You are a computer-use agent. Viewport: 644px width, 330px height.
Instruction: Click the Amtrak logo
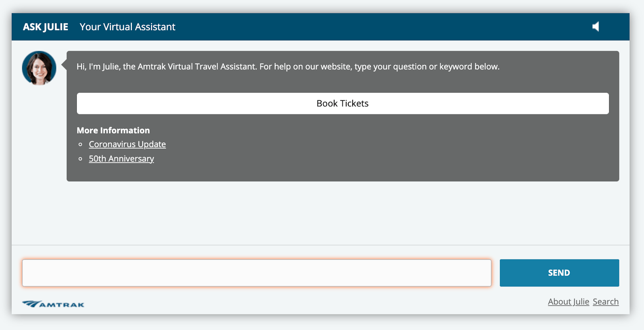(52, 303)
